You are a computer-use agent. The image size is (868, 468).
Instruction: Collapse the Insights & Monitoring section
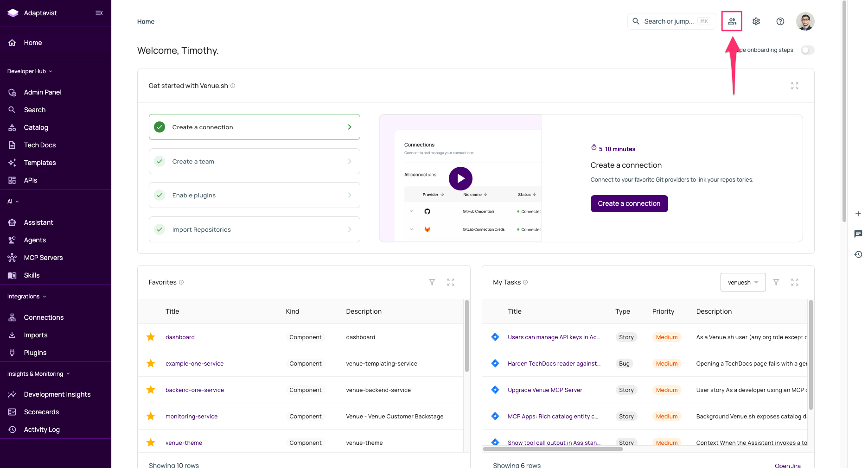(38, 374)
